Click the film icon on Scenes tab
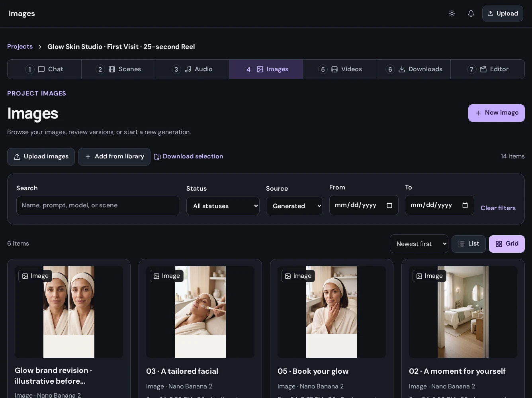 tap(112, 69)
